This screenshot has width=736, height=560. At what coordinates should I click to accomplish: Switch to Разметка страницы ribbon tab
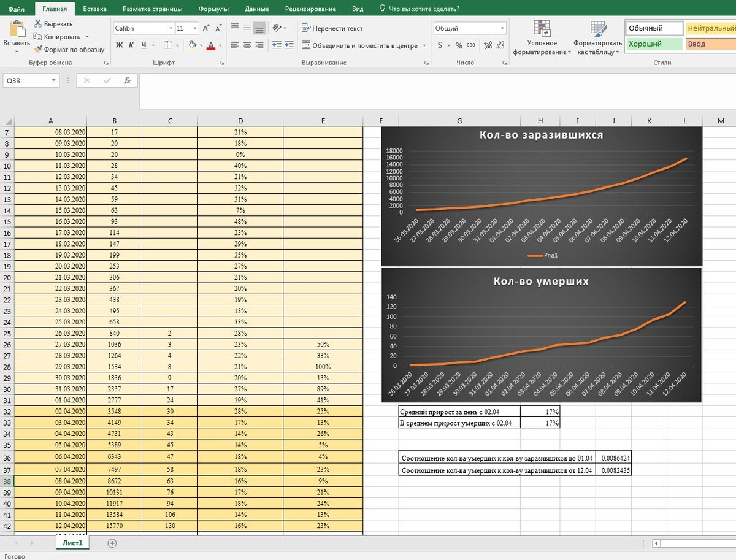point(152,9)
